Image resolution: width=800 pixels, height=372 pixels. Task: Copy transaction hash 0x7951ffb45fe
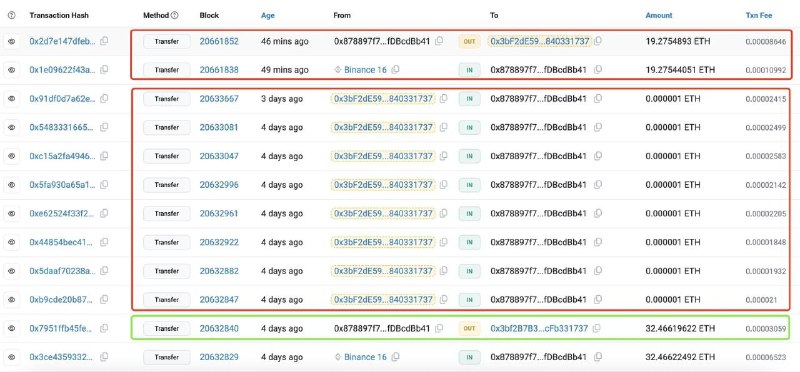[104, 328]
